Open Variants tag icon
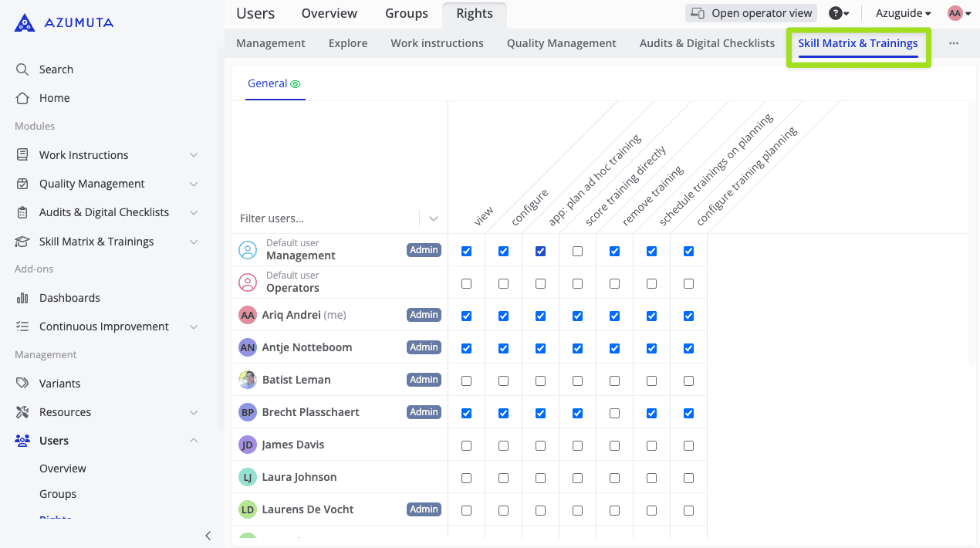This screenshot has height=548, width=980. point(22,384)
